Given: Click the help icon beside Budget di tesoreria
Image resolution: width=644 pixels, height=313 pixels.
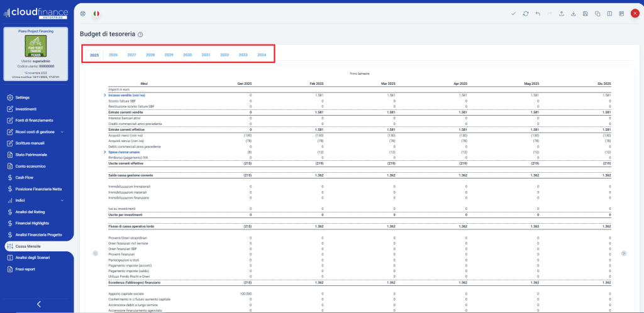Looking at the screenshot, I should (140, 35).
